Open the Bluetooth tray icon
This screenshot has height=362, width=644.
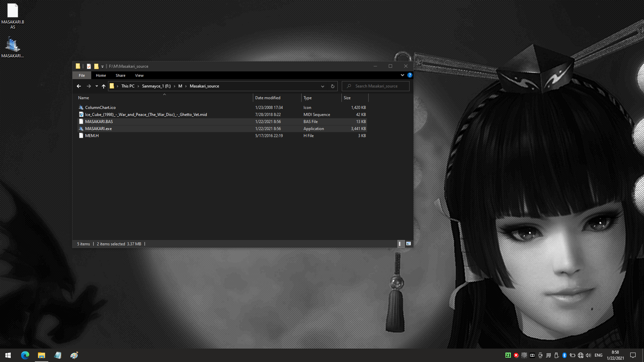565,355
